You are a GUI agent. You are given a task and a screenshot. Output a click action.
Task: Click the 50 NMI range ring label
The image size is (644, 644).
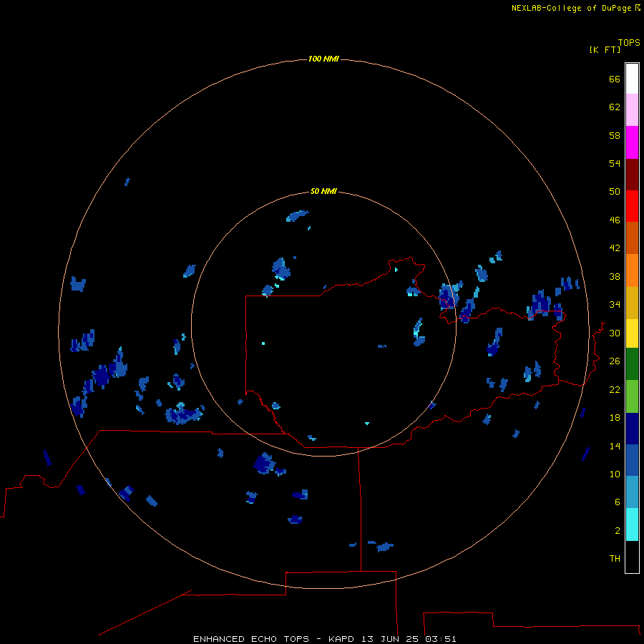click(x=323, y=191)
